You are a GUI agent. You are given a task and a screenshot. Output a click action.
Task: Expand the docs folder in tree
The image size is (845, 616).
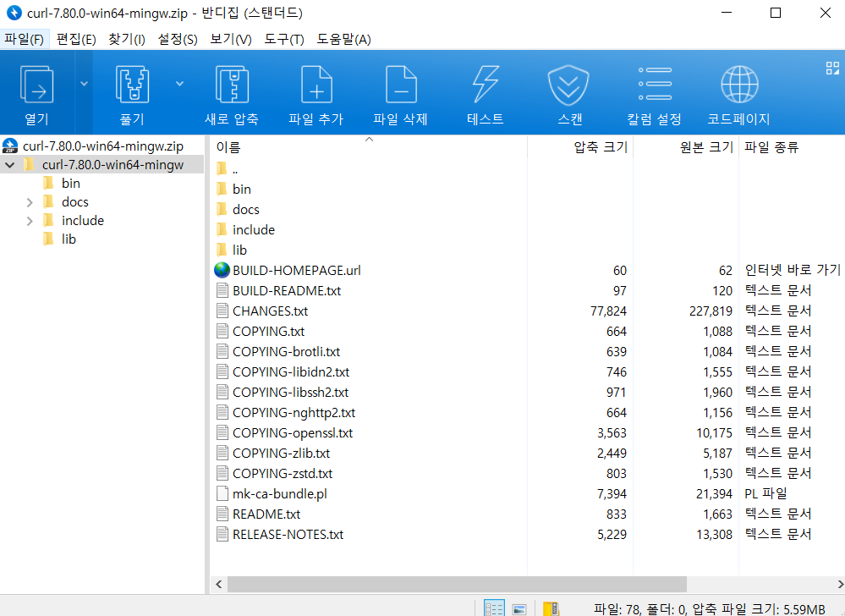30,202
